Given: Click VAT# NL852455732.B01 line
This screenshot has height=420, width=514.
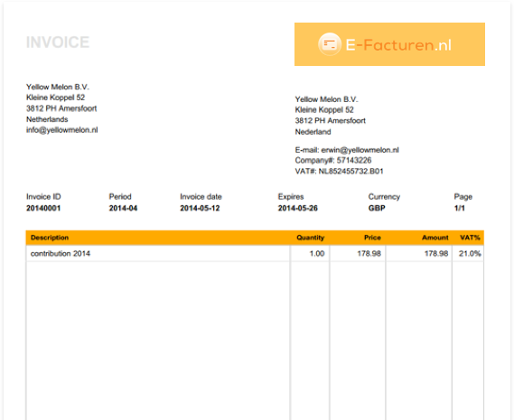Looking at the screenshot, I should [339, 171].
